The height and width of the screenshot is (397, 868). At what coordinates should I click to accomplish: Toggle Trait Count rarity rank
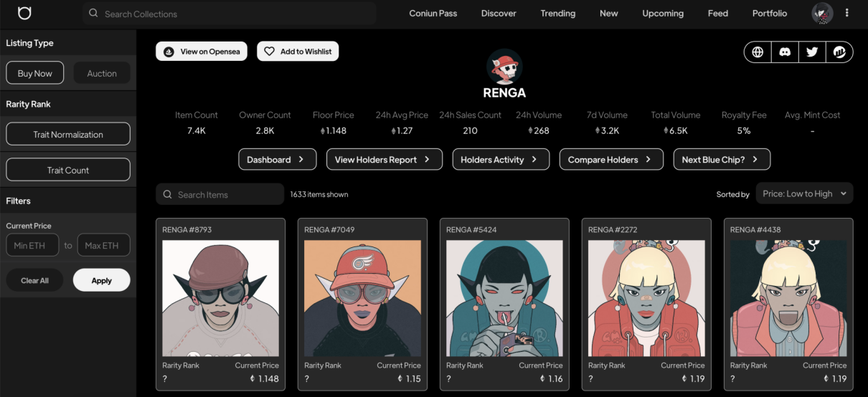68,170
